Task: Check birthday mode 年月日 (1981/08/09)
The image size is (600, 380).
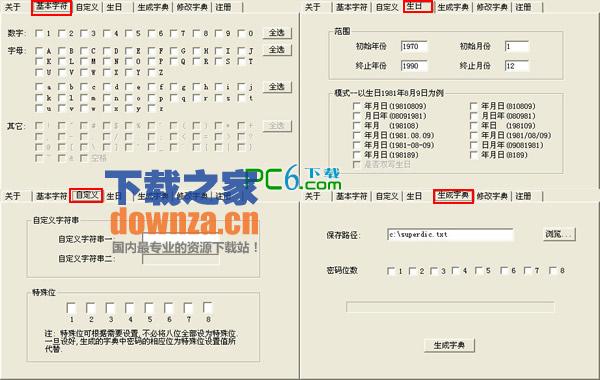Action: (473, 135)
